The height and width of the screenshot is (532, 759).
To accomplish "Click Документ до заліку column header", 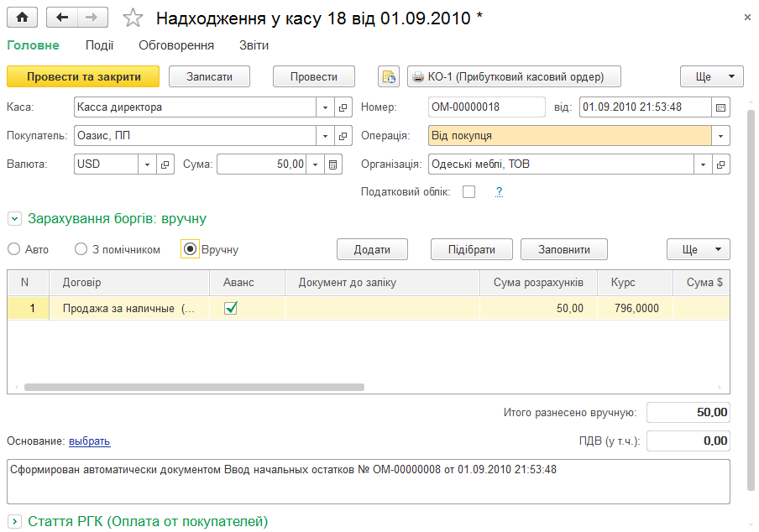I will [382, 283].
